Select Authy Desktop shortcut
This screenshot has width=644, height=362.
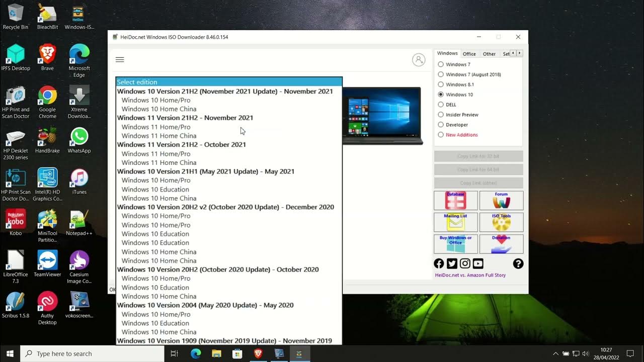(47, 309)
